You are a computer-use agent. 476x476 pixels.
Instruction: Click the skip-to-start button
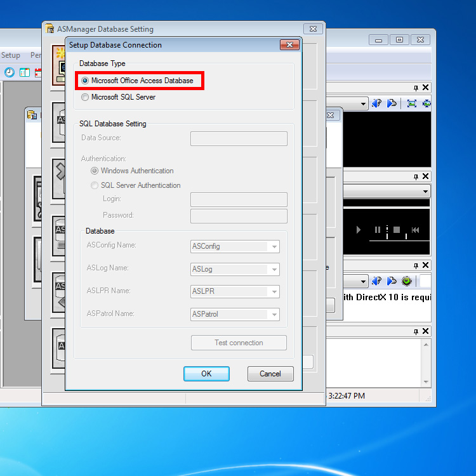[x=415, y=230]
